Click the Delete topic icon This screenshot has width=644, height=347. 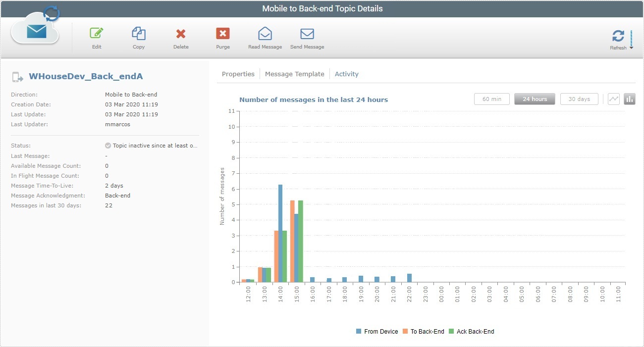click(180, 38)
